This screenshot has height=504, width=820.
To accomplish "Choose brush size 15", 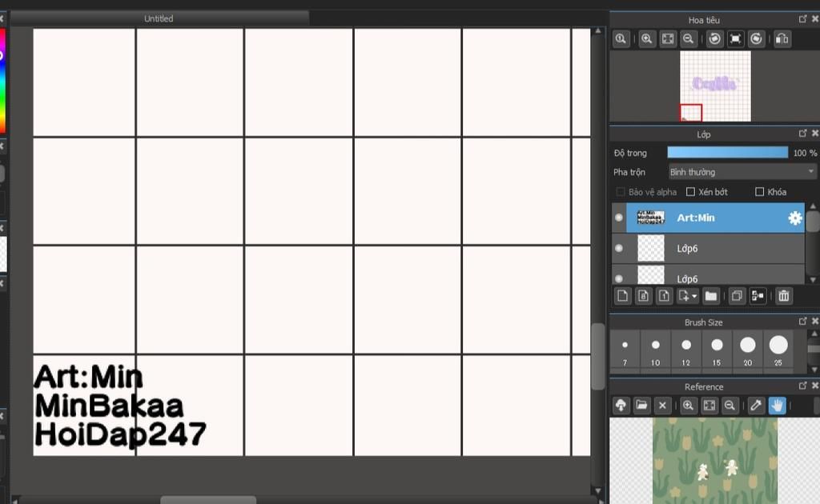I will pos(717,351).
